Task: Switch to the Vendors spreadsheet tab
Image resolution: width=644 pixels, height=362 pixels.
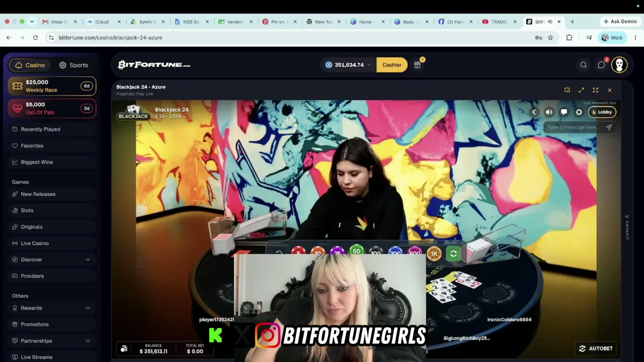Action: coord(235,22)
